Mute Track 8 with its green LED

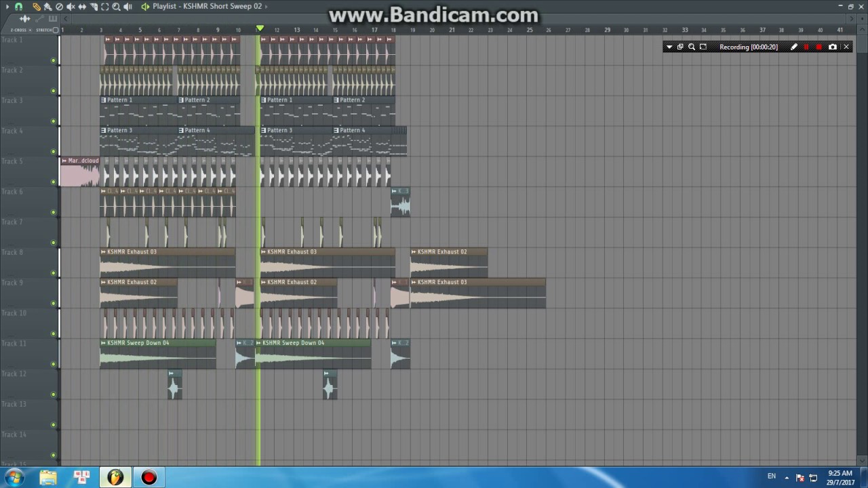54,273
